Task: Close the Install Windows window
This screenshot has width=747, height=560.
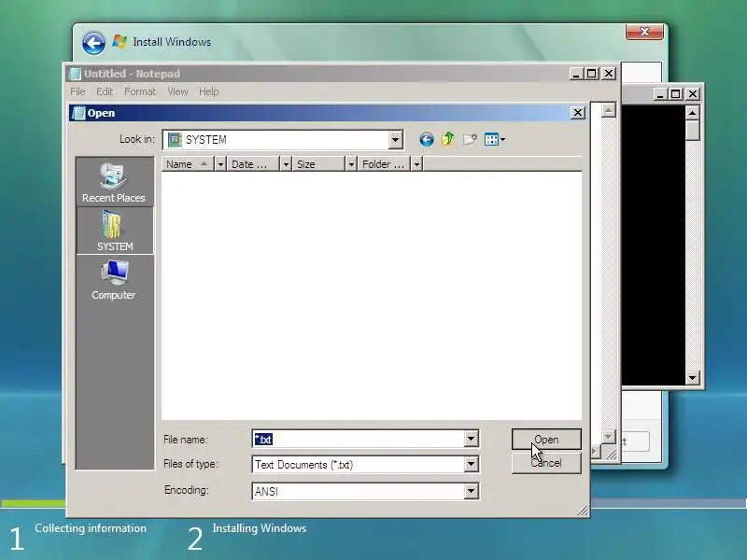Action: [644, 32]
